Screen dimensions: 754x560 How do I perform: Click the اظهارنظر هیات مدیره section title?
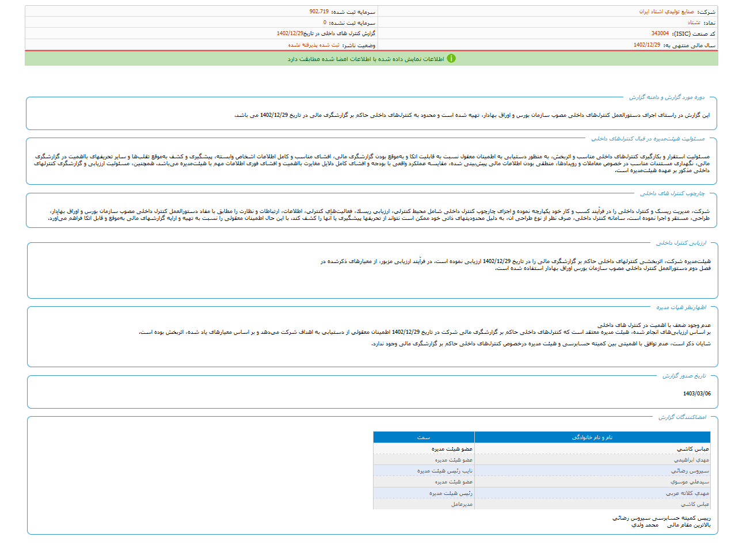coord(681,307)
